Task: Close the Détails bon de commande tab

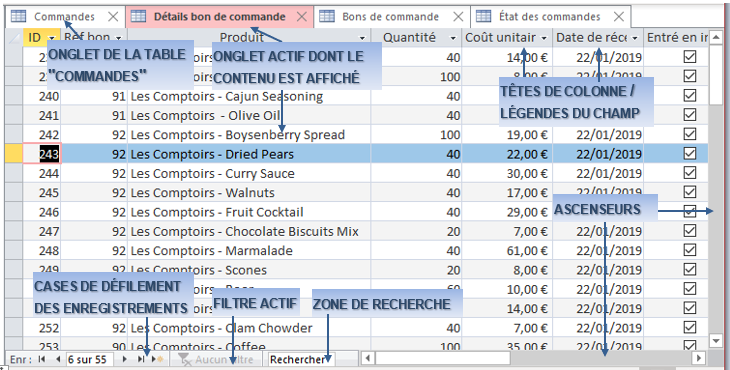Action: [302, 17]
